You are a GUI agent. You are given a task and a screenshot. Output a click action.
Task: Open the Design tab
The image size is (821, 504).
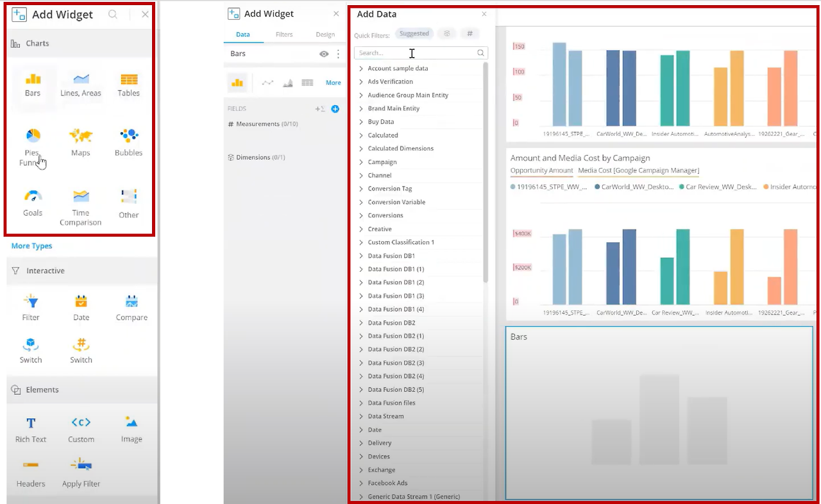(325, 35)
